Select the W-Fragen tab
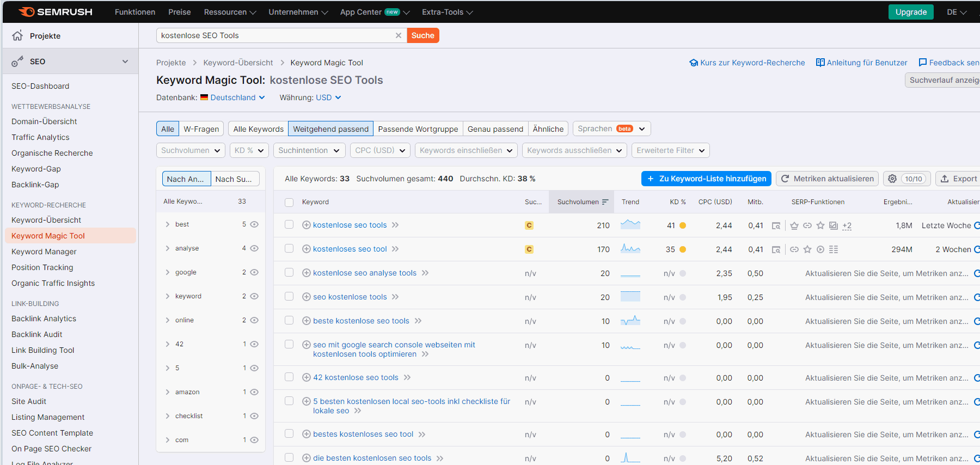The width and height of the screenshot is (980, 465). tap(201, 129)
